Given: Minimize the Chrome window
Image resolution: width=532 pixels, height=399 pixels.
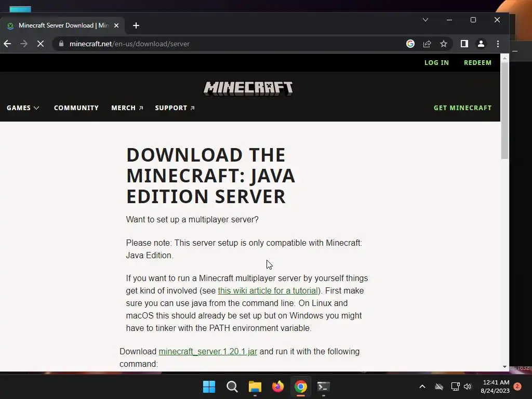Looking at the screenshot, I should 449,20.
